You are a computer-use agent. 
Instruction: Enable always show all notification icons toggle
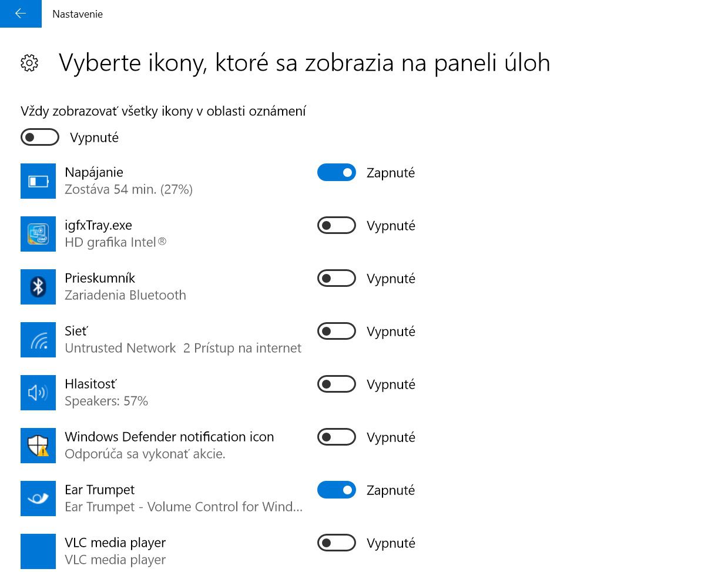click(40, 137)
